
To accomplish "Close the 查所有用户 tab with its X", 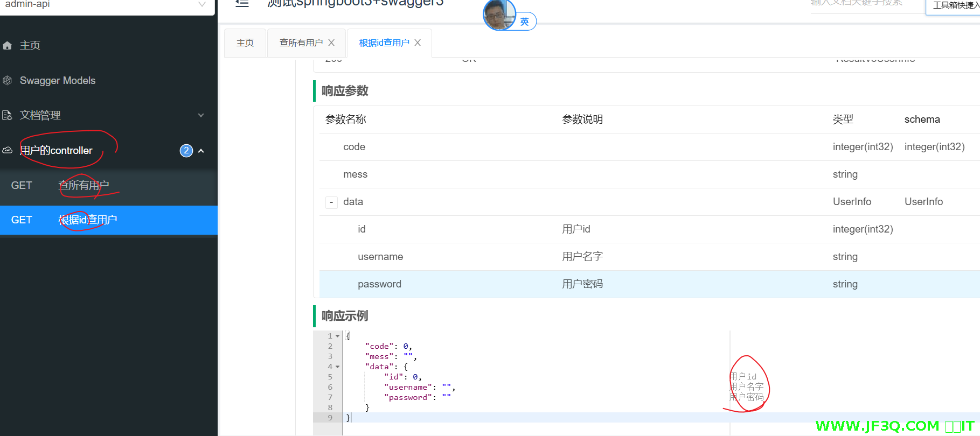I will point(331,43).
